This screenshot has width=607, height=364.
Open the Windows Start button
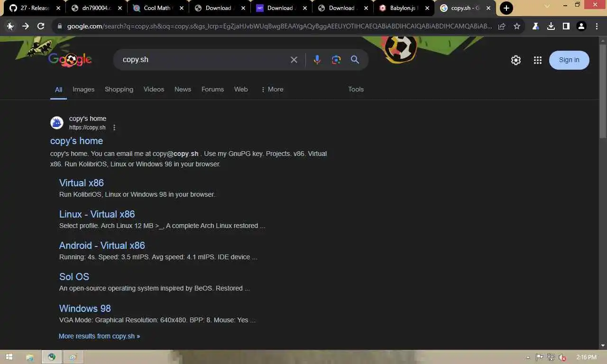[9, 357]
